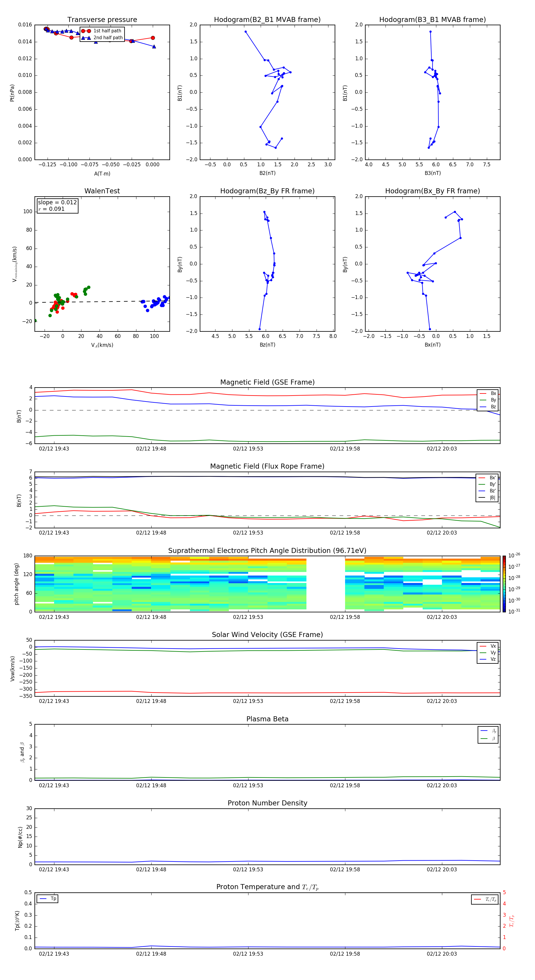535x980 pixels.
Task: Click the 10^-31 colorbar tick label
Action: click(x=514, y=611)
